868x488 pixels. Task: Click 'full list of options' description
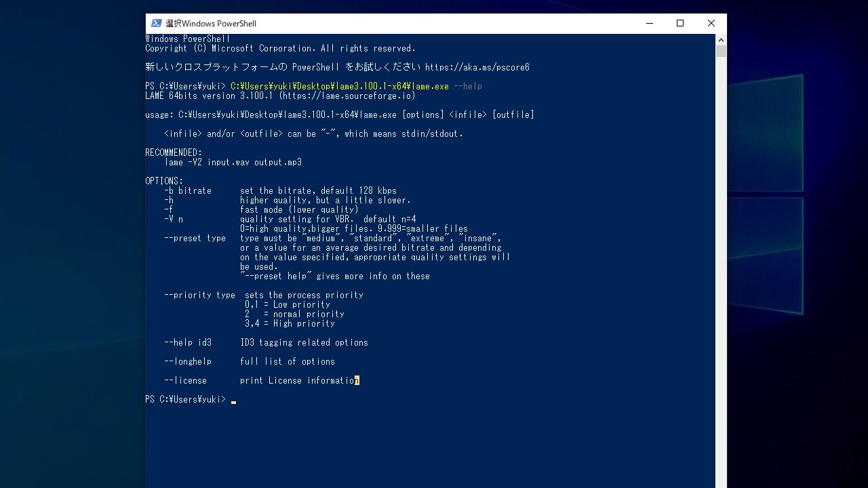click(288, 361)
